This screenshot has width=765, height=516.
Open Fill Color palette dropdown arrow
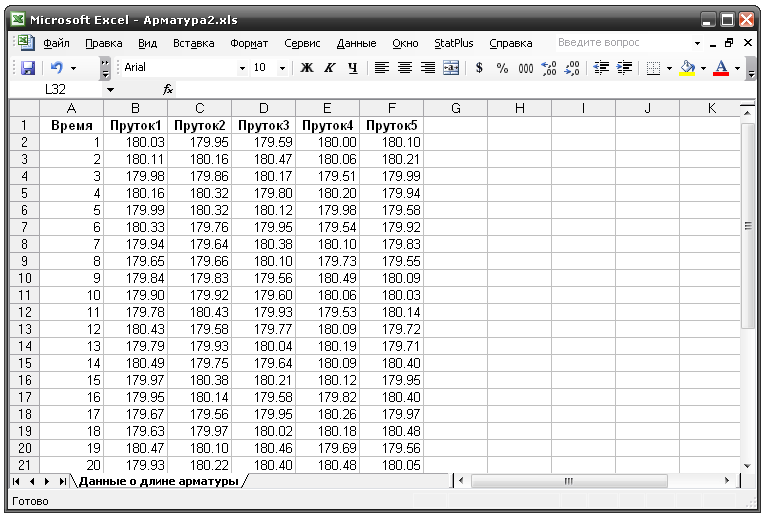(703, 68)
